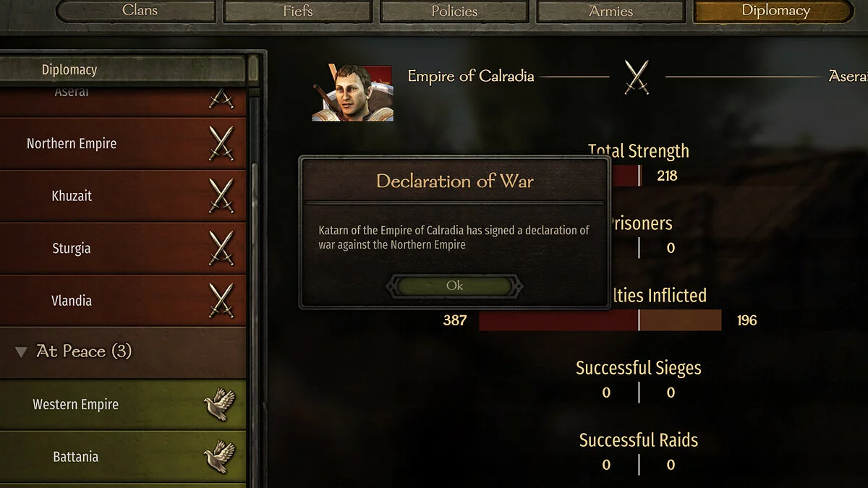
Task: Click crossed swords icon beside Vlandia
Action: [221, 300]
